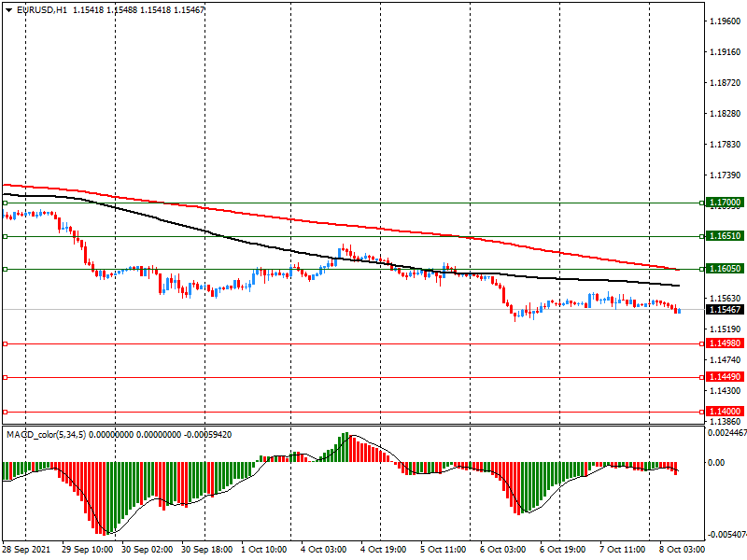Select right handle of 1.17000 horizontal line
This screenshot has height=560, width=747.
702,203
